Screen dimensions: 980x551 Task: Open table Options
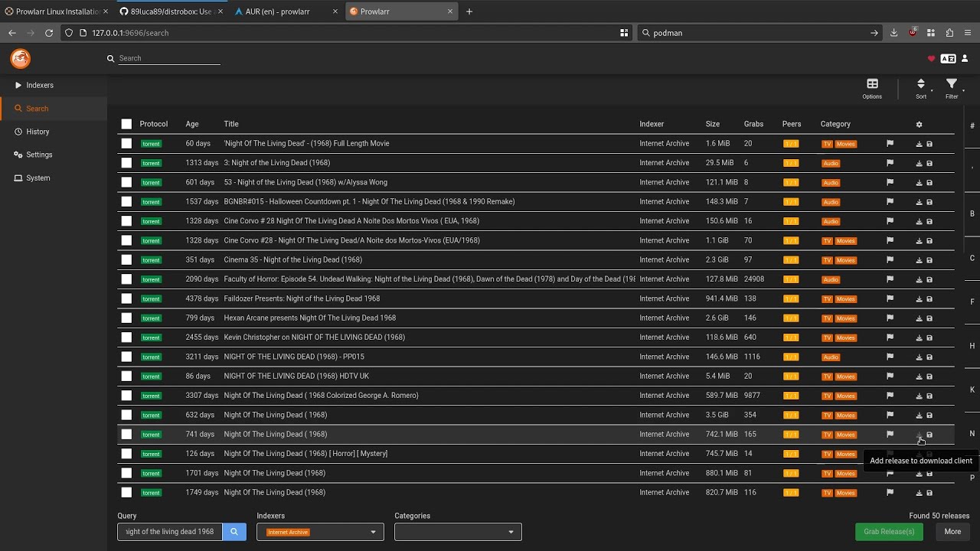[872, 89]
